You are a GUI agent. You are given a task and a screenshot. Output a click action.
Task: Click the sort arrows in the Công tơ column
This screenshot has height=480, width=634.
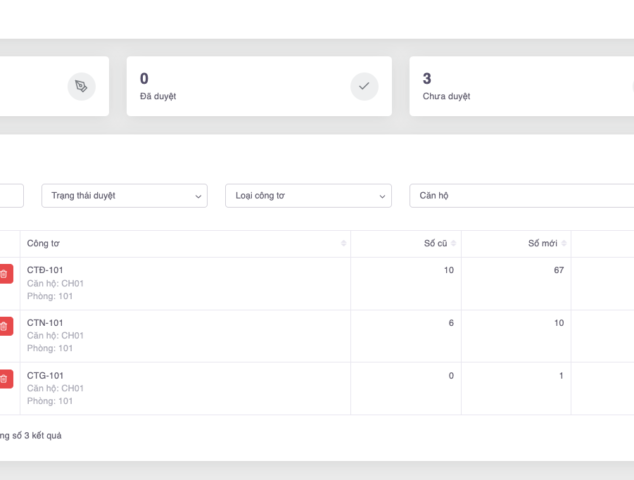343,244
